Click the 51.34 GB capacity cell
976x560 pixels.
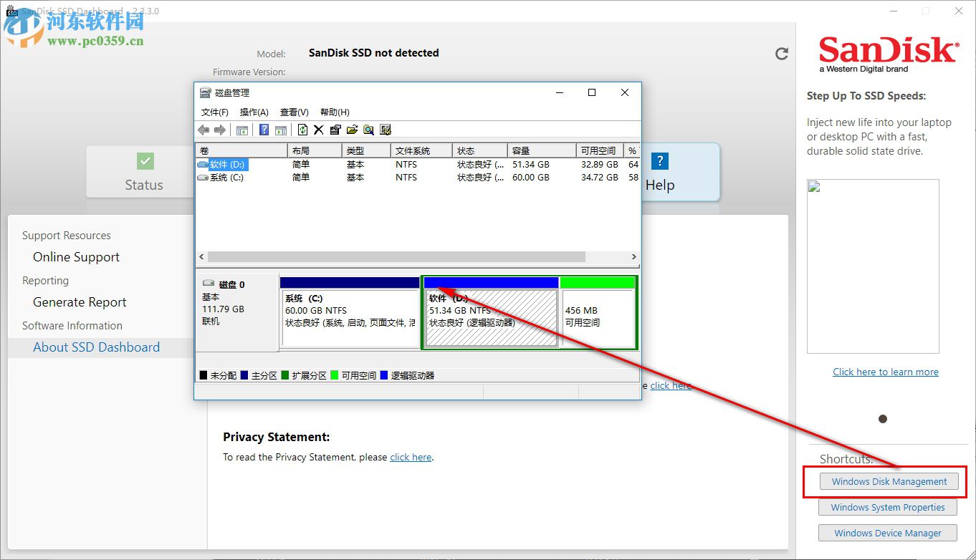531,165
